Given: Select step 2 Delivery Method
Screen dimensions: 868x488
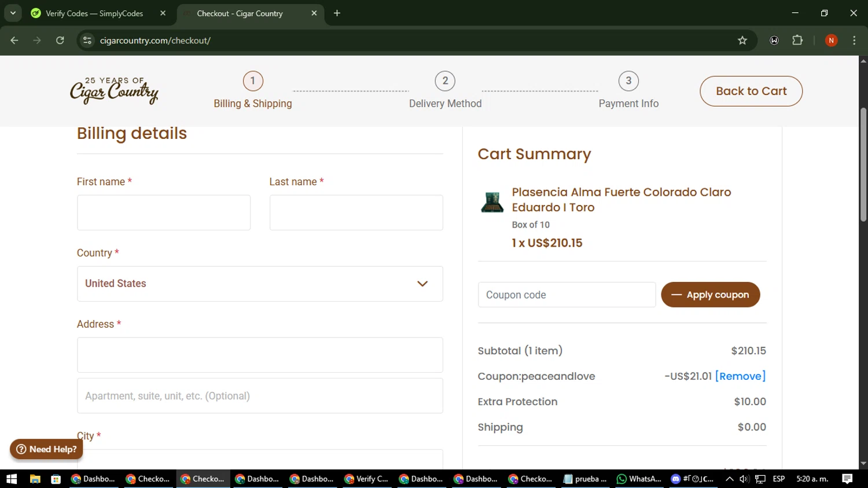Looking at the screenshot, I should [x=445, y=90].
